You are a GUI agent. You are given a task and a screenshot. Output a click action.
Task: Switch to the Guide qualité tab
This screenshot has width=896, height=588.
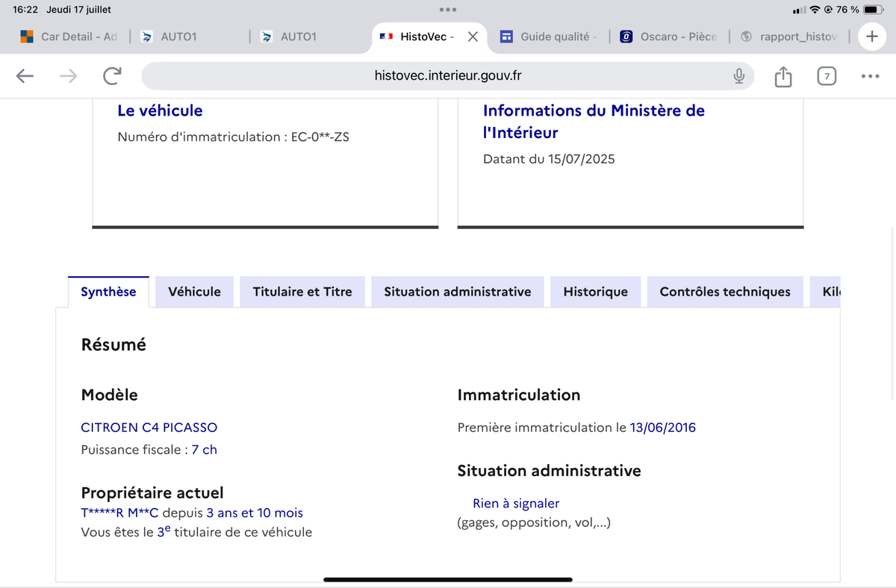[x=550, y=37]
